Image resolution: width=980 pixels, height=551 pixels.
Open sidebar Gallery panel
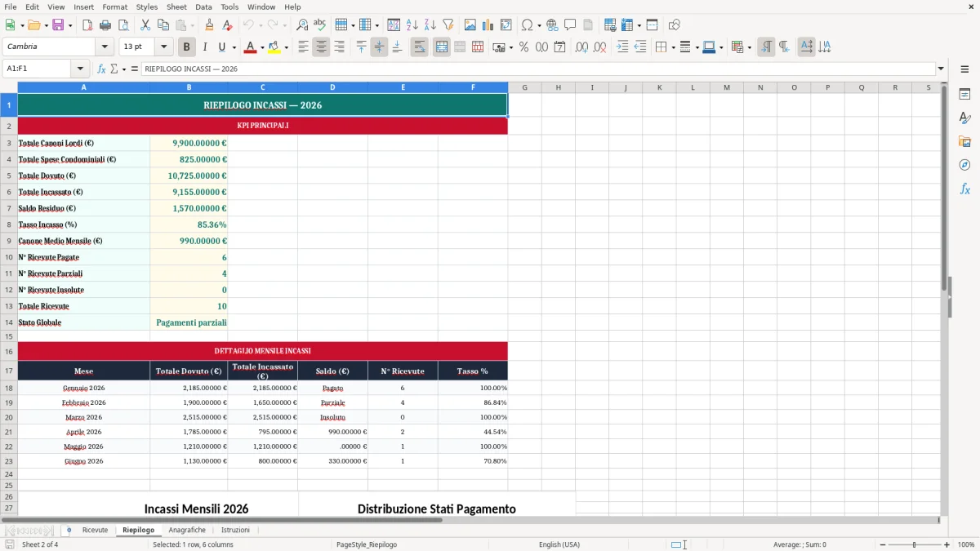964,141
